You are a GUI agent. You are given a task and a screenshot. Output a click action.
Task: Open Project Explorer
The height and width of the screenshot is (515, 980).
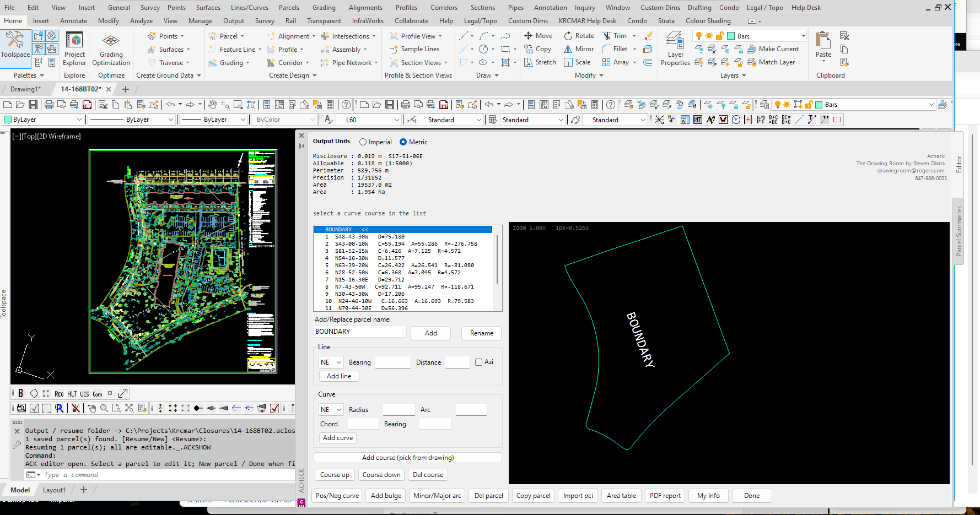click(74, 48)
